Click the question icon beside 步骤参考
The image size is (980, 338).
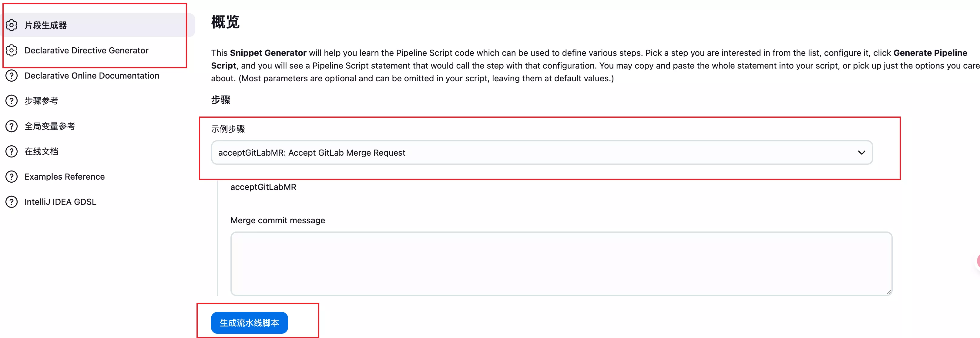click(12, 101)
